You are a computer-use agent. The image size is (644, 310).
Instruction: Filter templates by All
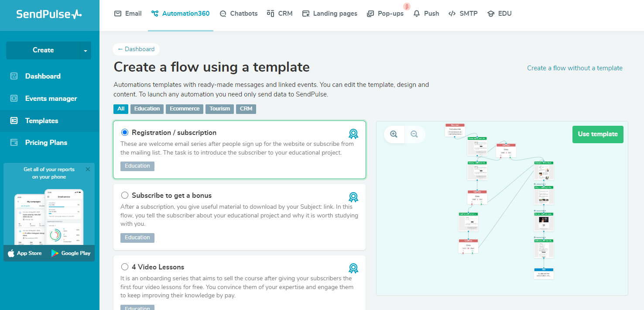click(121, 109)
